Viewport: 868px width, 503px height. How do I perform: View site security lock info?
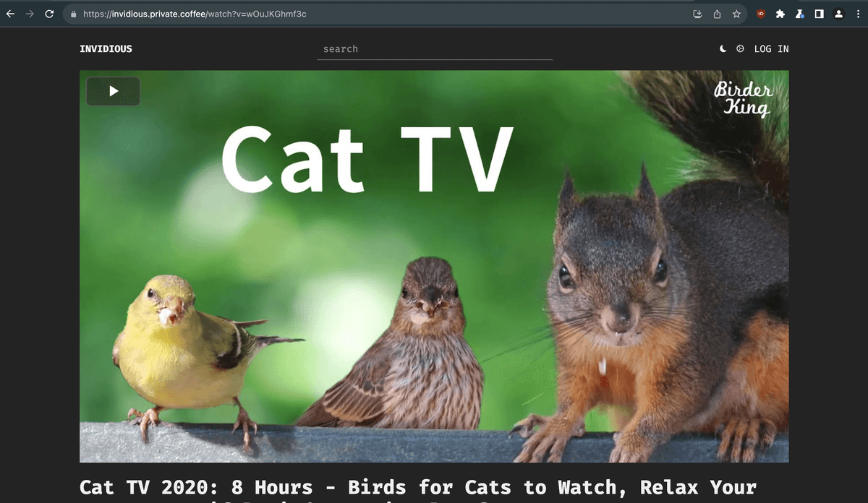click(x=73, y=14)
